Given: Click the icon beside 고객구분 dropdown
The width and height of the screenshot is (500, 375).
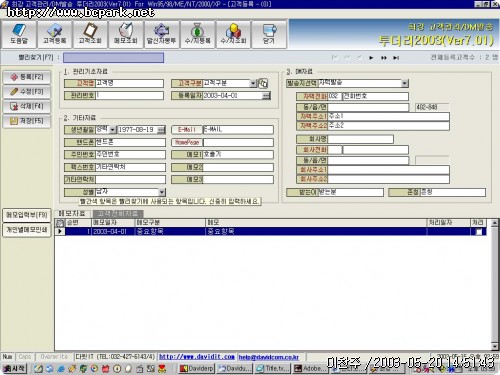Looking at the screenshot, I should (263, 83).
